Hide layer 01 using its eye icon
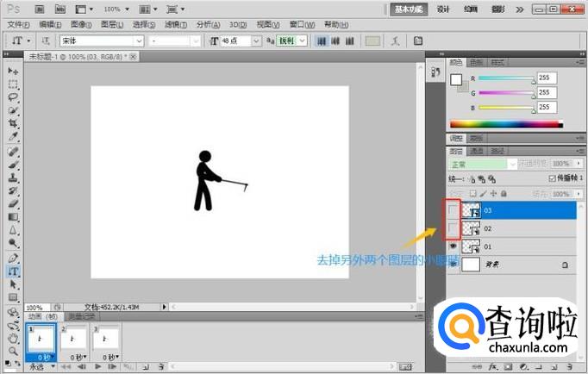The image size is (588, 374). click(454, 246)
